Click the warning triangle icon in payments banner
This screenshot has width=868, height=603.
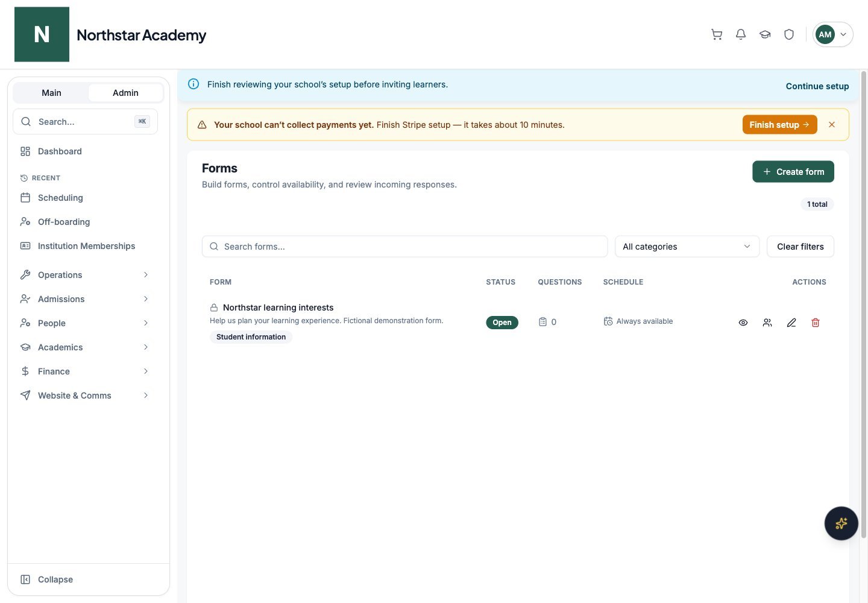pos(202,125)
